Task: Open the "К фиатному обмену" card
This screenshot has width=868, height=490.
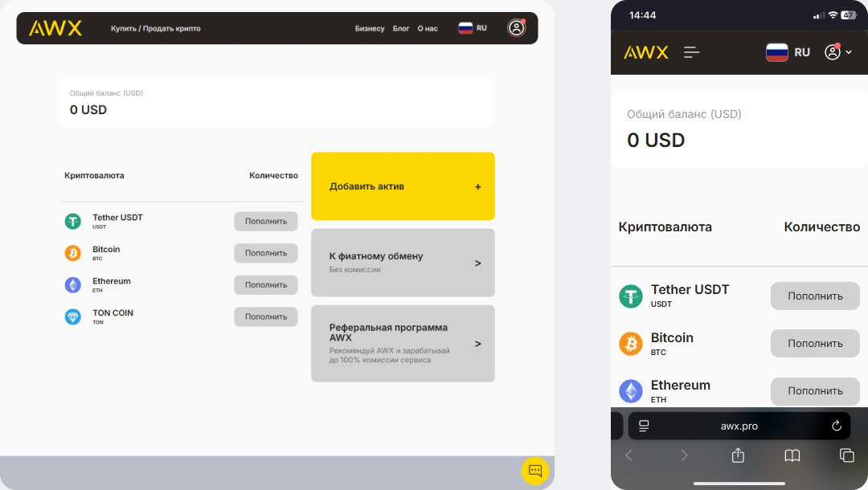Action: [x=403, y=263]
